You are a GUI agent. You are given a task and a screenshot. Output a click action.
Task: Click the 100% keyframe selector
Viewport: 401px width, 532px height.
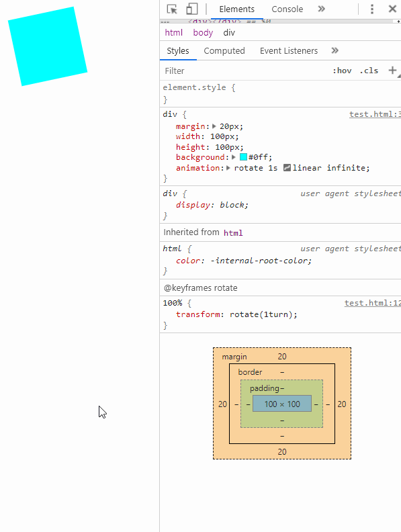click(x=173, y=303)
